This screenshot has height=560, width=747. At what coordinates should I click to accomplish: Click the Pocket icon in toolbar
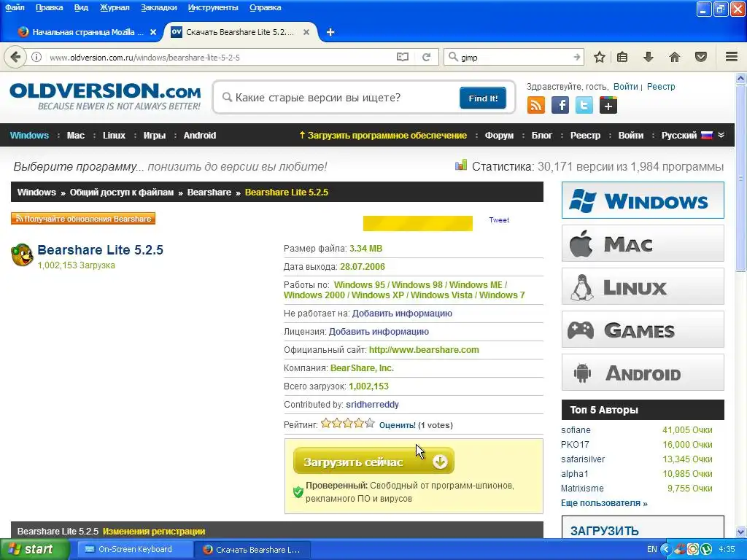pyautogui.click(x=701, y=57)
